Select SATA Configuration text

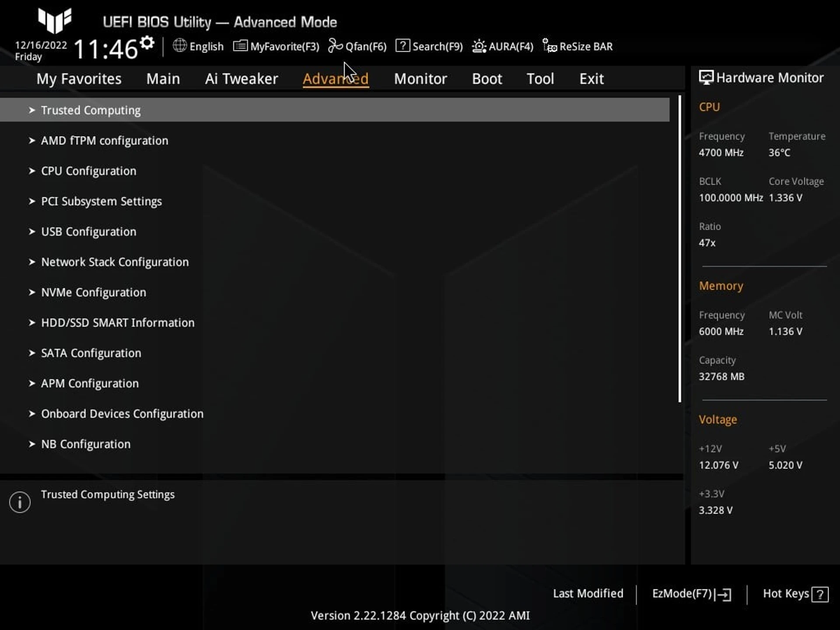(x=91, y=353)
